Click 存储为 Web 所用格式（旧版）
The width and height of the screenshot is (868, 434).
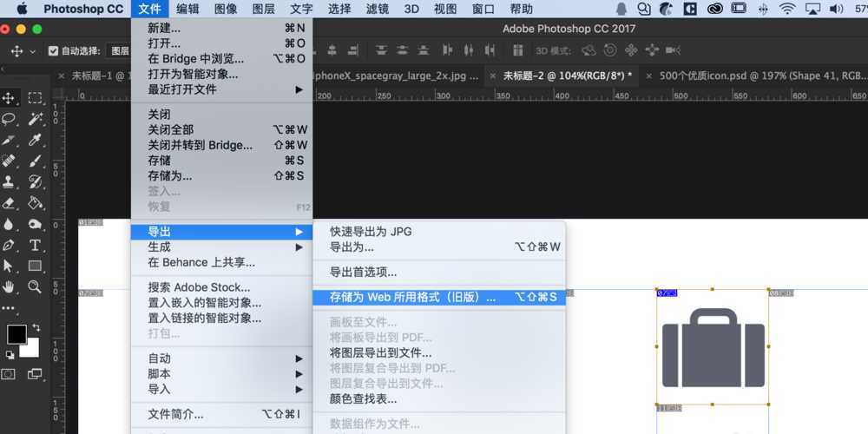click(412, 297)
